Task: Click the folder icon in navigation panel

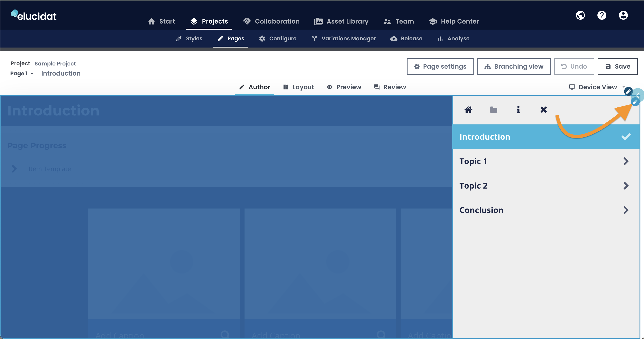Action: pyautogui.click(x=493, y=110)
